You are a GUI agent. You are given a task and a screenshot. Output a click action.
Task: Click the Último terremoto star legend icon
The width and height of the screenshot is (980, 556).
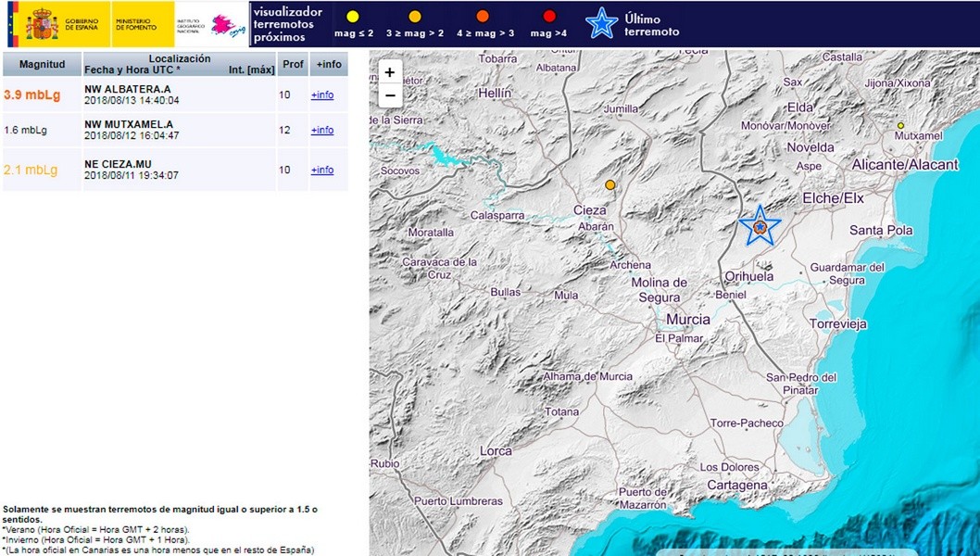click(601, 24)
